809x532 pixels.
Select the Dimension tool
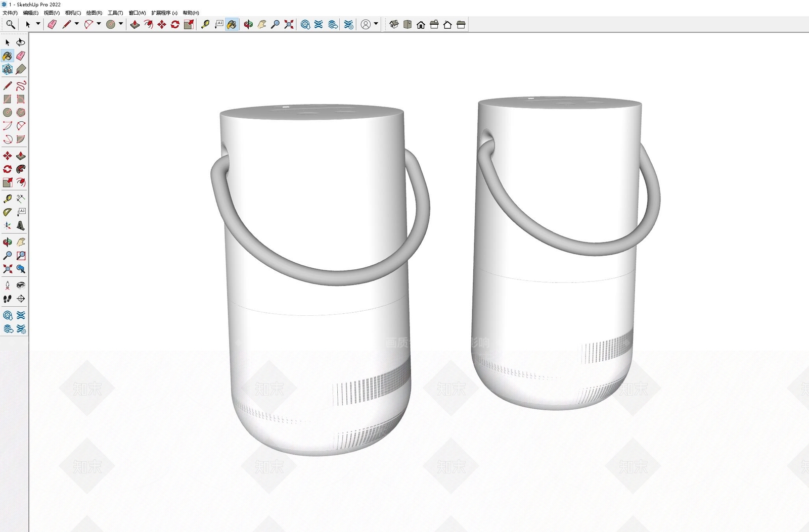point(21,199)
